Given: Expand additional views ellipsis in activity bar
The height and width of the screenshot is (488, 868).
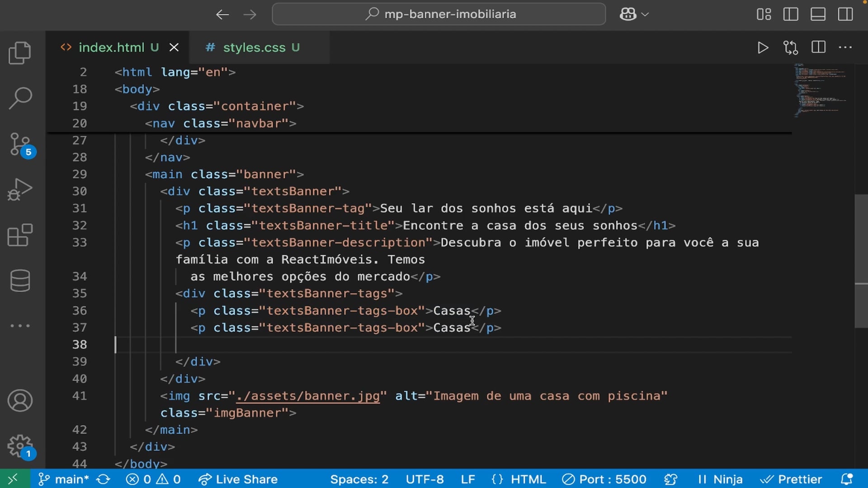Looking at the screenshot, I should 20,325.
